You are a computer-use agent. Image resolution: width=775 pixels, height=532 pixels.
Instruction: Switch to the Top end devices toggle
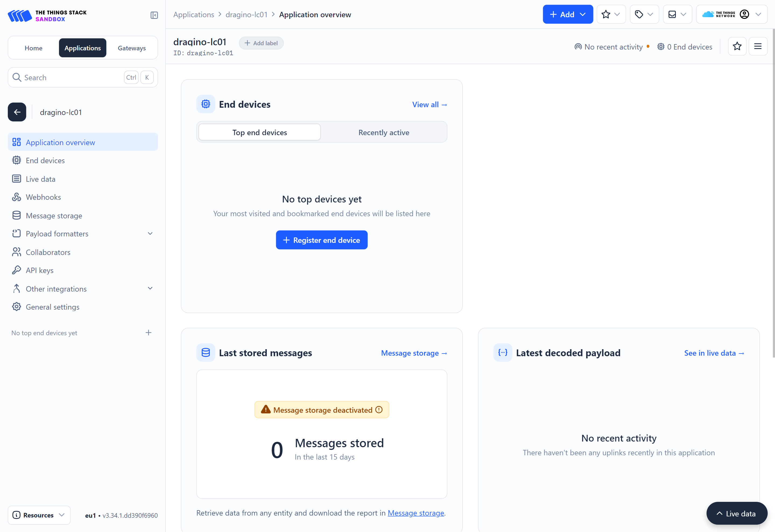259,132
